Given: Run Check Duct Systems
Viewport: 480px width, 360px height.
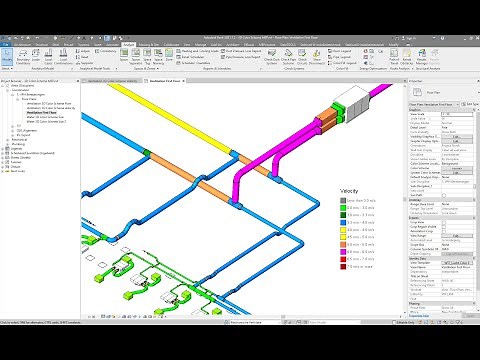Looking at the screenshot, I should 272,57.
